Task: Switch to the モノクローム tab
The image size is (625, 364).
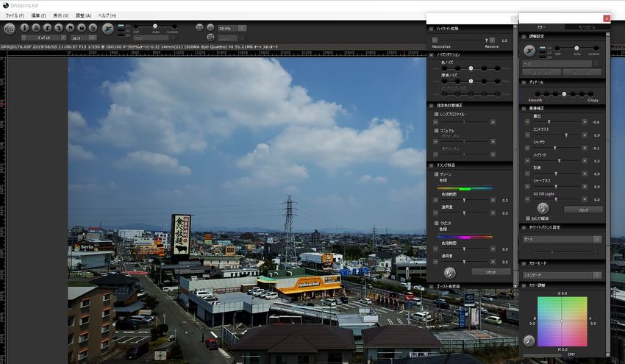Action: tap(587, 27)
